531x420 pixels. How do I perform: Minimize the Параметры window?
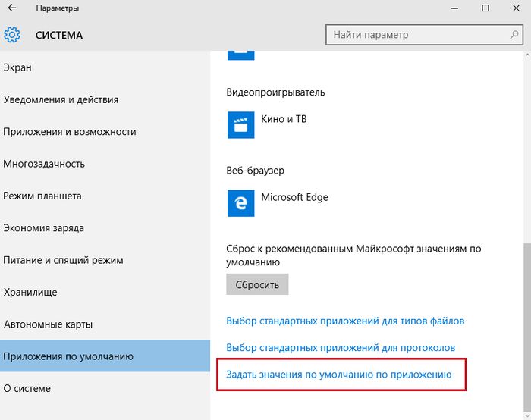451,8
